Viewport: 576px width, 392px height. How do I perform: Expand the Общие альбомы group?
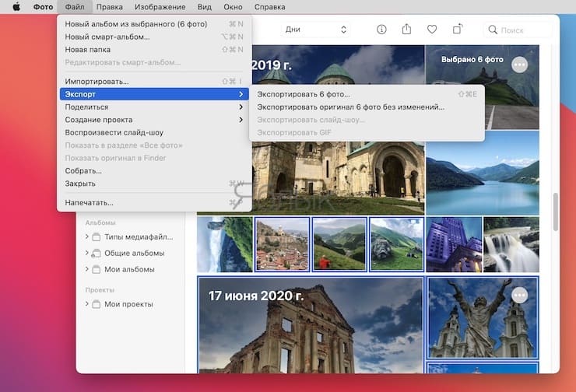[86, 253]
